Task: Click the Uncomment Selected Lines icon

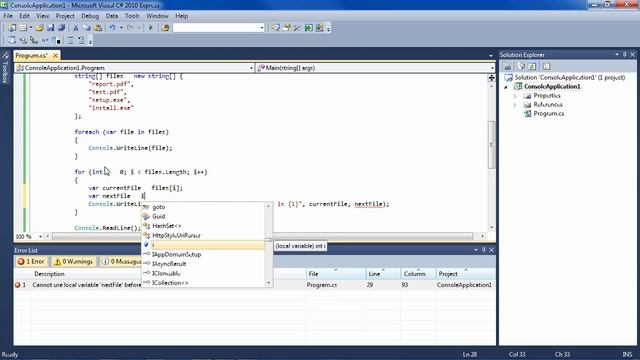Action: [x=81, y=40]
